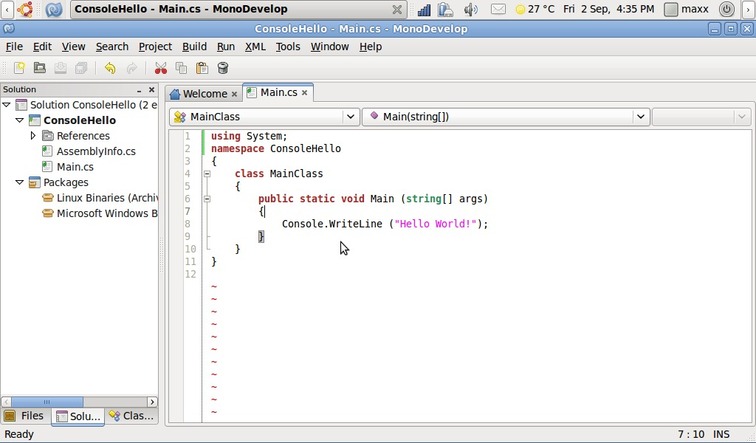Open the Search menu
The height and width of the screenshot is (443, 756).
[112, 47]
